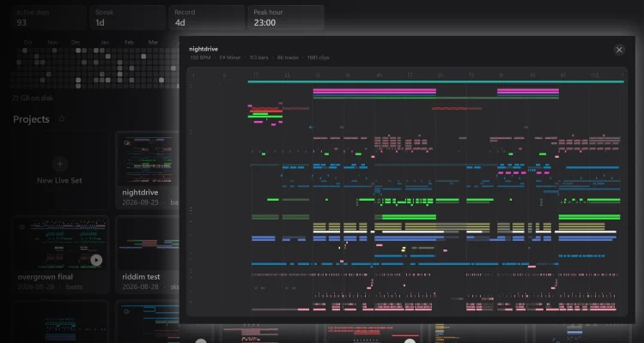
Task: Open the Active days 93 stat card
Action: pyautogui.click(x=49, y=18)
